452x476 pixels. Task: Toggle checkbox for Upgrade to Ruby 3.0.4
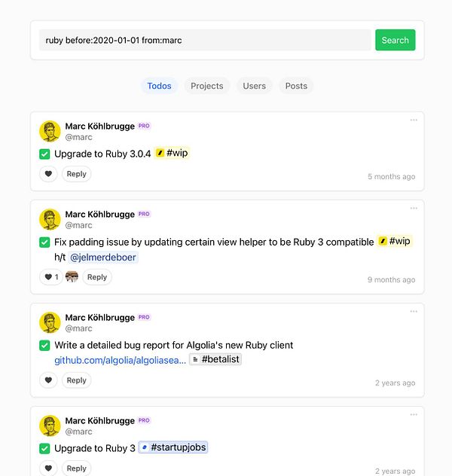44,154
